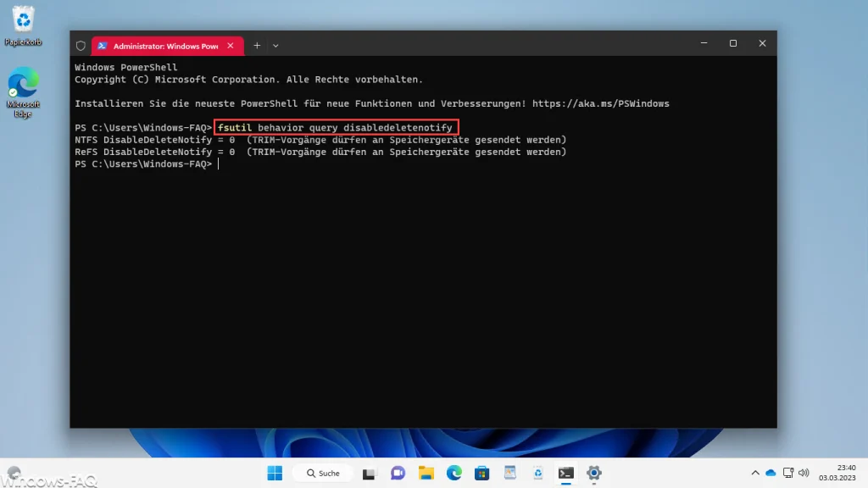Open the Windows Start menu
Image resolution: width=868 pixels, height=488 pixels.
[275, 473]
